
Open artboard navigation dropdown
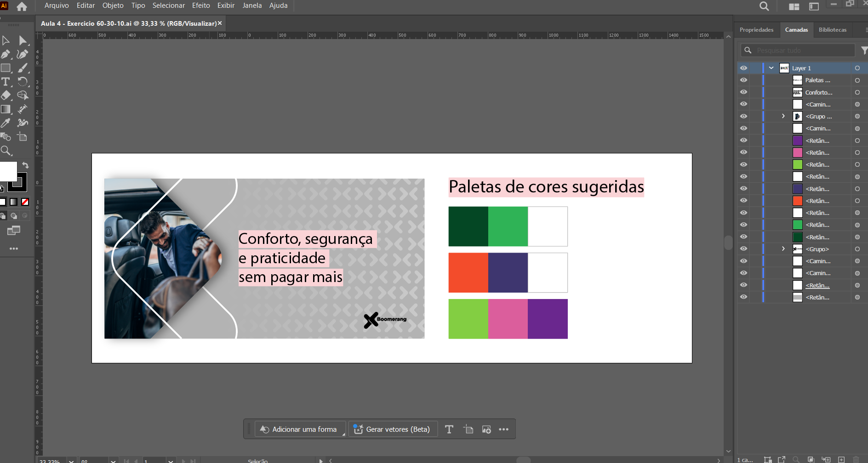tap(171, 461)
